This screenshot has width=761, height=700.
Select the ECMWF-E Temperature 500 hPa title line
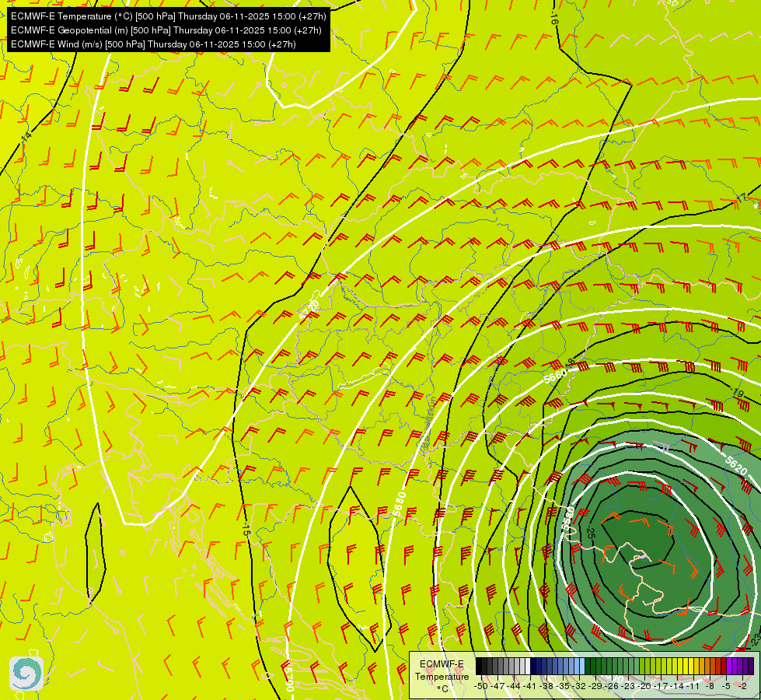tap(169, 16)
